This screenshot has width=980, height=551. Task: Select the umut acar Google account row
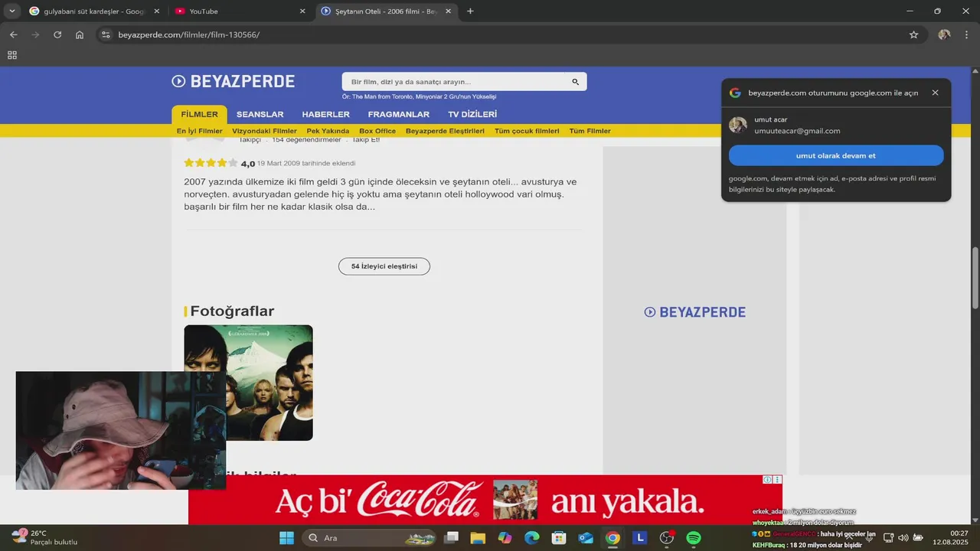coord(836,125)
